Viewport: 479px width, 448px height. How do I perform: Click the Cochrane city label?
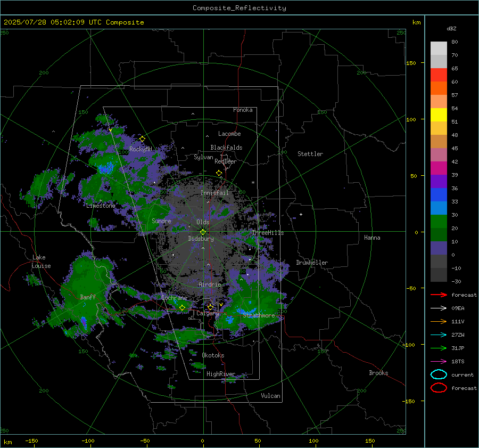point(174,298)
